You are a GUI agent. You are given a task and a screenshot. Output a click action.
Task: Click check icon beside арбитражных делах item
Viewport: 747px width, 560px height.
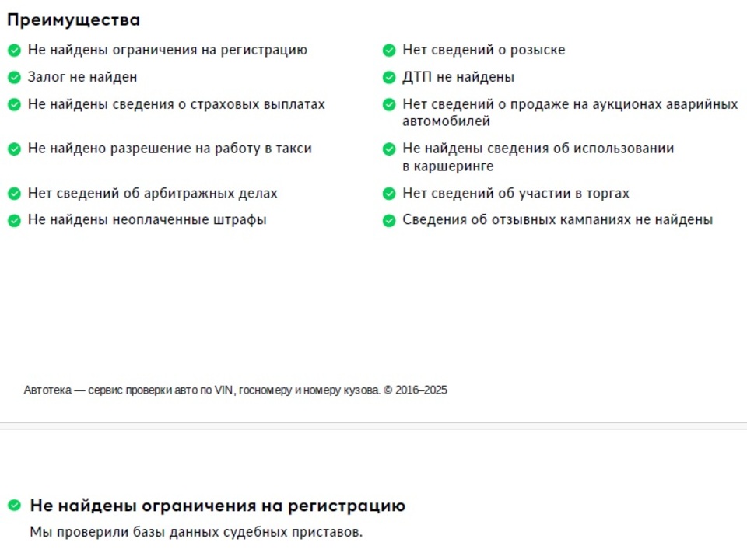pyautogui.click(x=14, y=194)
